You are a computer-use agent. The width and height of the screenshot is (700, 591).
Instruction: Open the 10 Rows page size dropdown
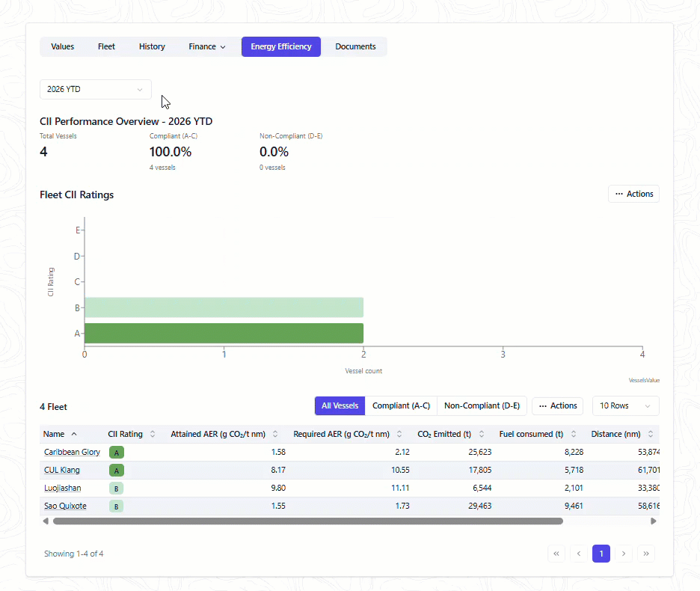point(625,406)
